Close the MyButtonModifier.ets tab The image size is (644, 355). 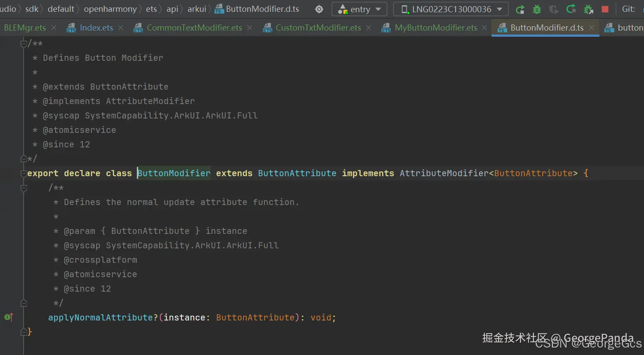484,28
